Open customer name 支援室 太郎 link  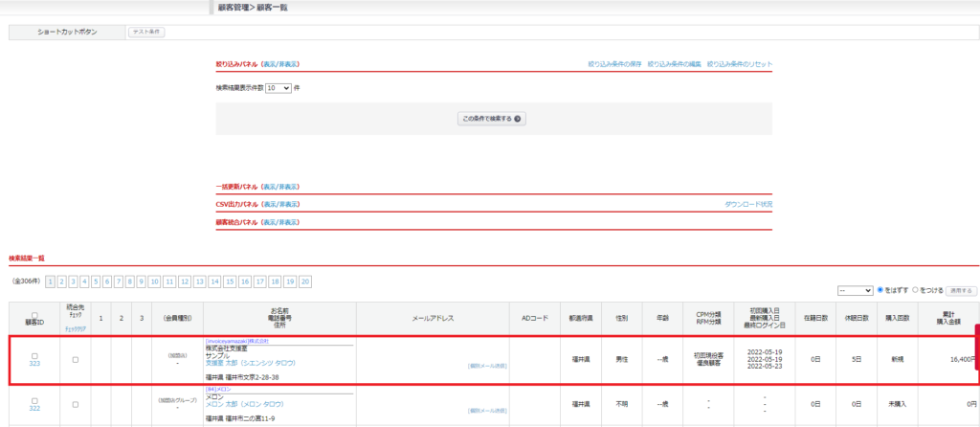(250, 363)
